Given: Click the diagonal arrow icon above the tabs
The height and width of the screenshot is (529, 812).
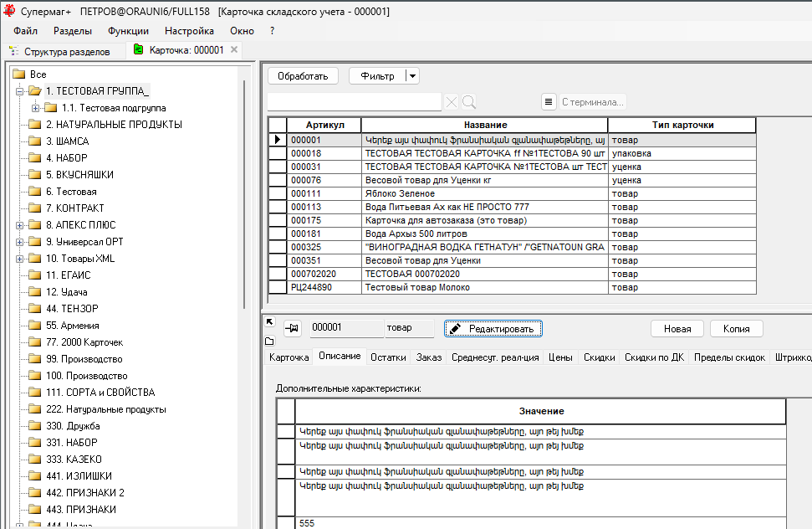Looking at the screenshot, I should click(269, 321).
